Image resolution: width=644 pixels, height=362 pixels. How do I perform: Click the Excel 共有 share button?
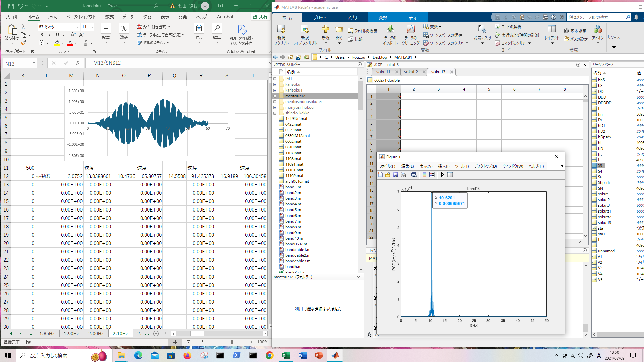pos(260,17)
